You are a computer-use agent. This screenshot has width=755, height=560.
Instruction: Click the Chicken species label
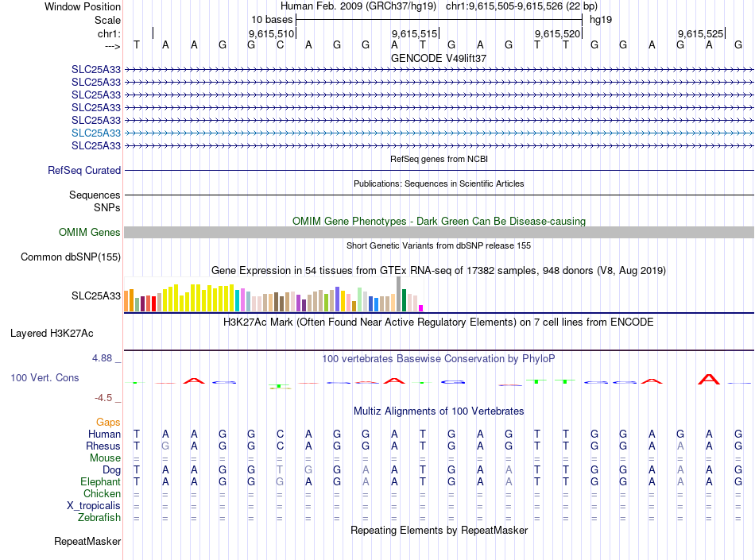[x=102, y=493]
